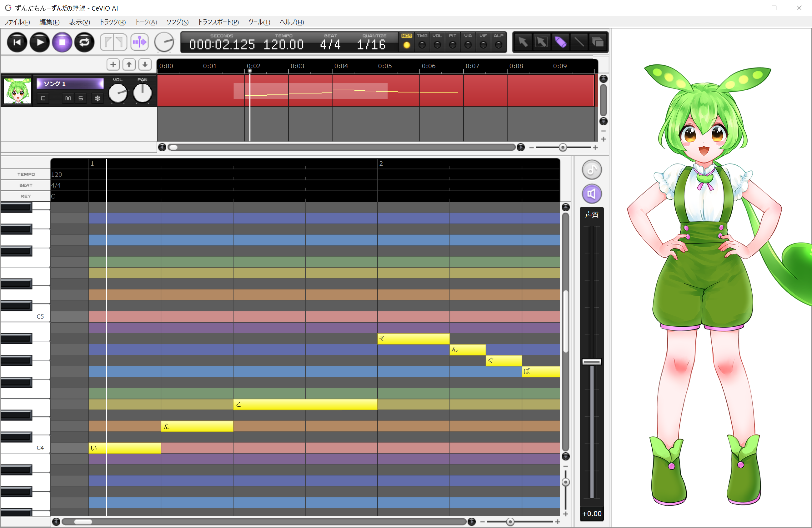
Task: Open the ソング(S) menu
Action: pyautogui.click(x=177, y=22)
